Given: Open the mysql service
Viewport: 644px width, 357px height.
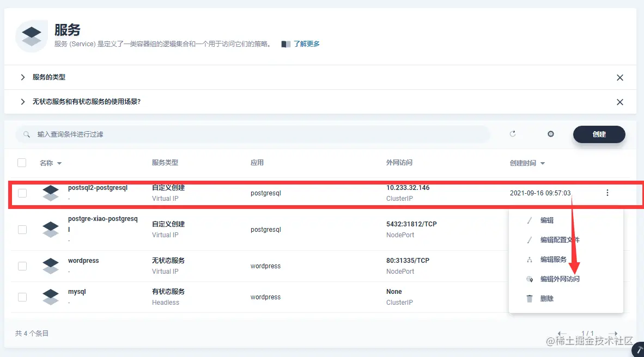Looking at the screenshot, I should [x=77, y=291].
